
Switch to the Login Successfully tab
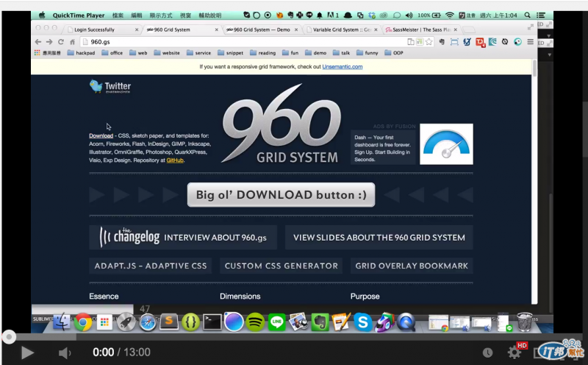coord(101,29)
